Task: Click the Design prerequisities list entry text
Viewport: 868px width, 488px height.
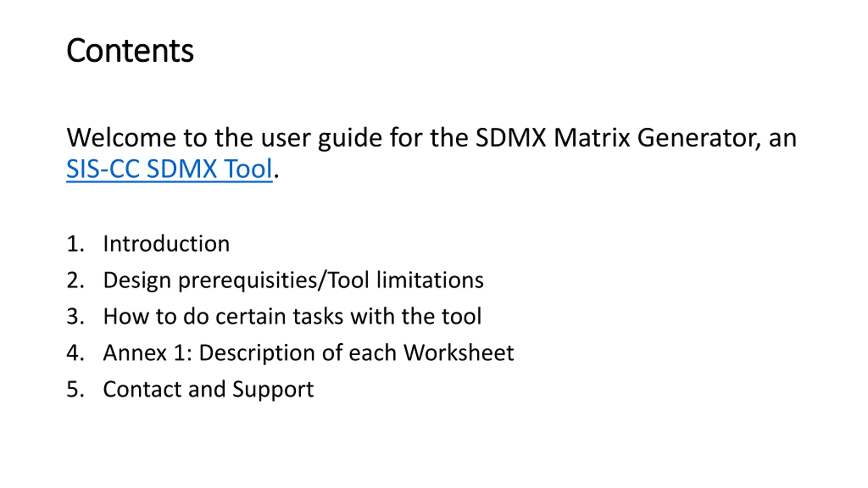Action: [x=293, y=281]
